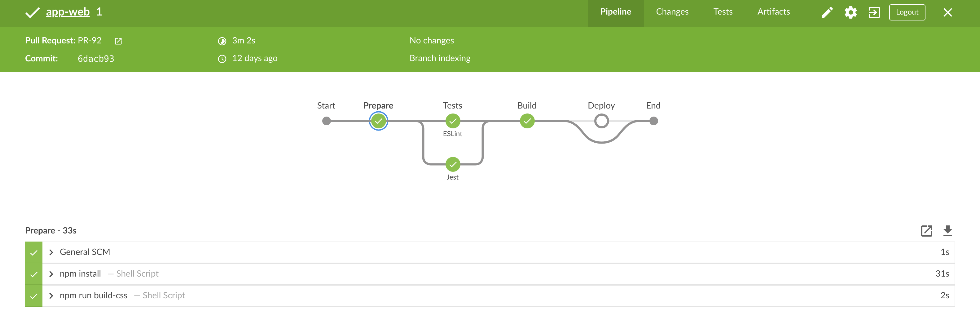This screenshot has width=980, height=320.
Task: Switch to the Tests tab
Action: point(723,12)
